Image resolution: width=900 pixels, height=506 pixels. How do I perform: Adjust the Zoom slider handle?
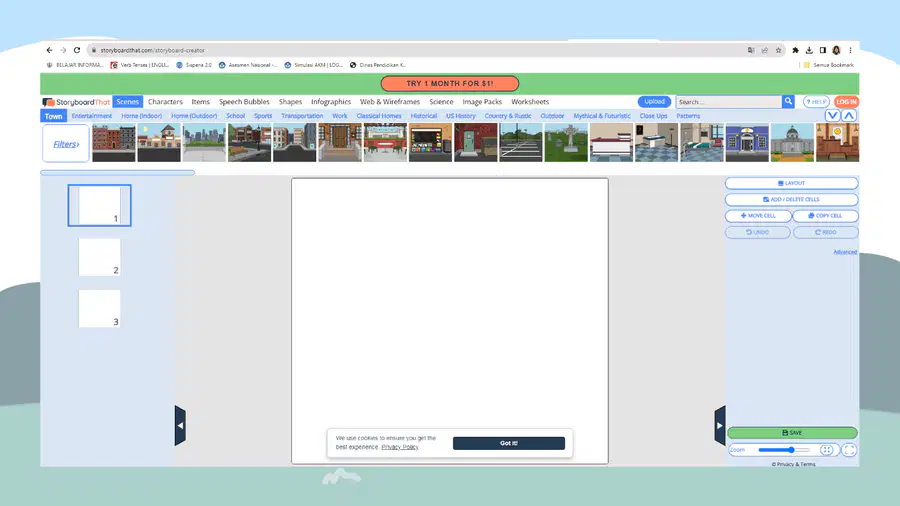click(x=791, y=450)
